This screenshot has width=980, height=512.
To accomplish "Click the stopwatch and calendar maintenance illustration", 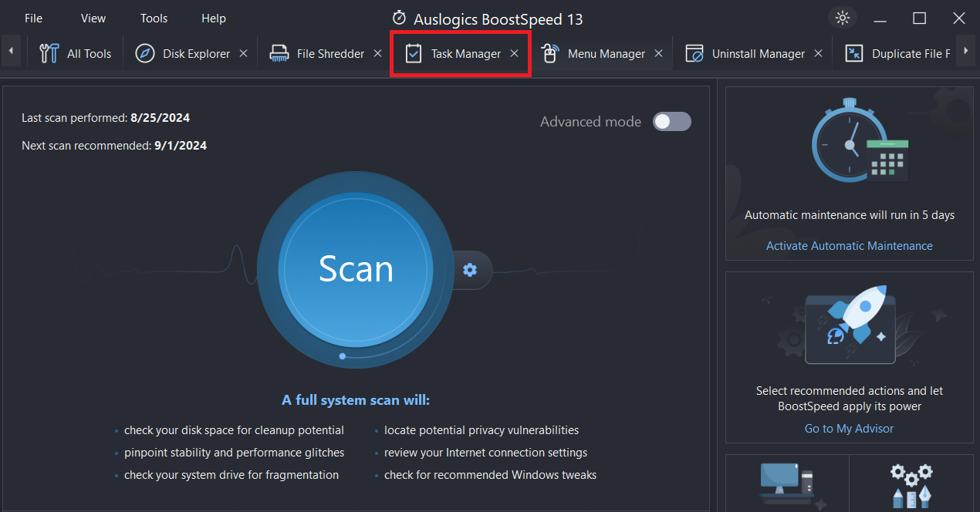I will click(860, 140).
